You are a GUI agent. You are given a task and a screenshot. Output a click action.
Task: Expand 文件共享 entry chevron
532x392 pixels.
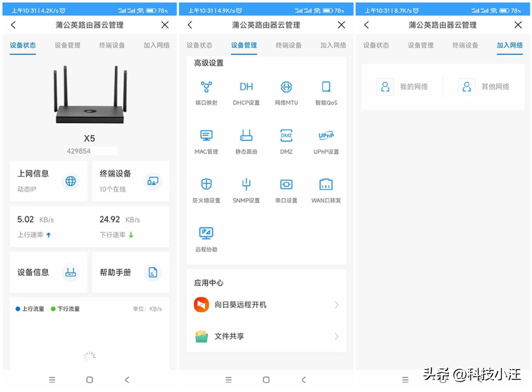(x=336, y=336)
